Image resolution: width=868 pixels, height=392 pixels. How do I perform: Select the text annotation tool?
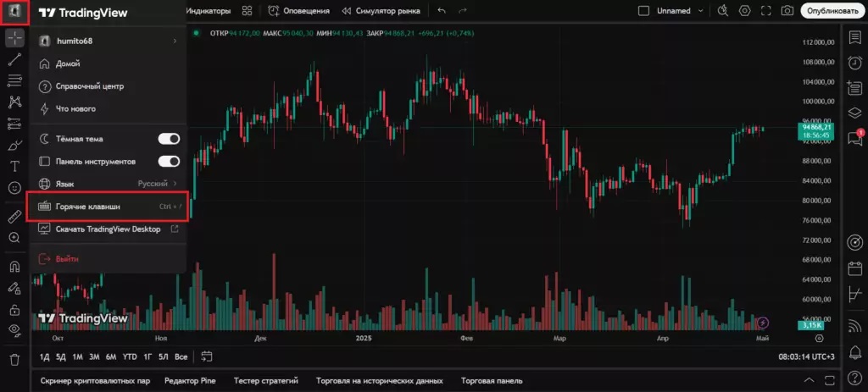(15, 167)
